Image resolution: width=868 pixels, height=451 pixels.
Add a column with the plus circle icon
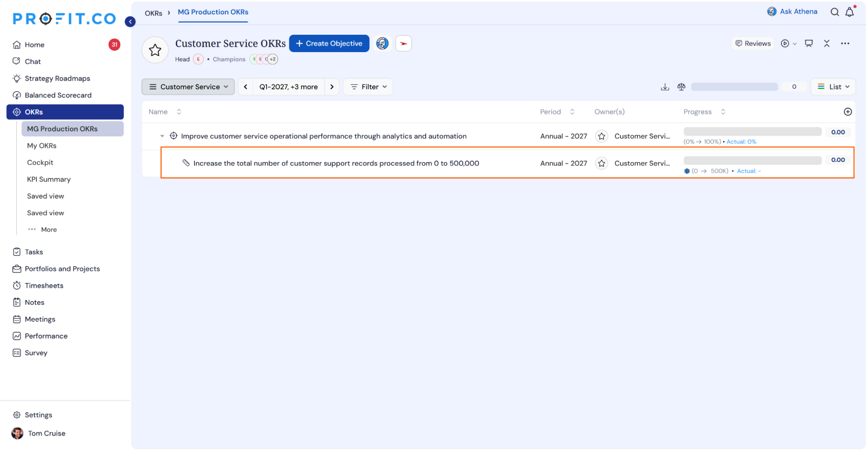tap(848, 112)
